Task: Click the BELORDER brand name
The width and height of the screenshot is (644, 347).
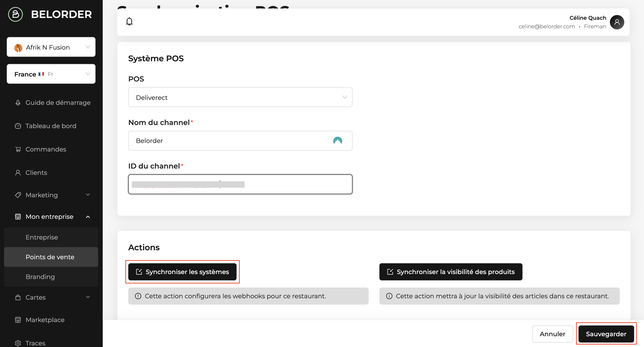Action: pyautogui.click(x=61, y=14)
